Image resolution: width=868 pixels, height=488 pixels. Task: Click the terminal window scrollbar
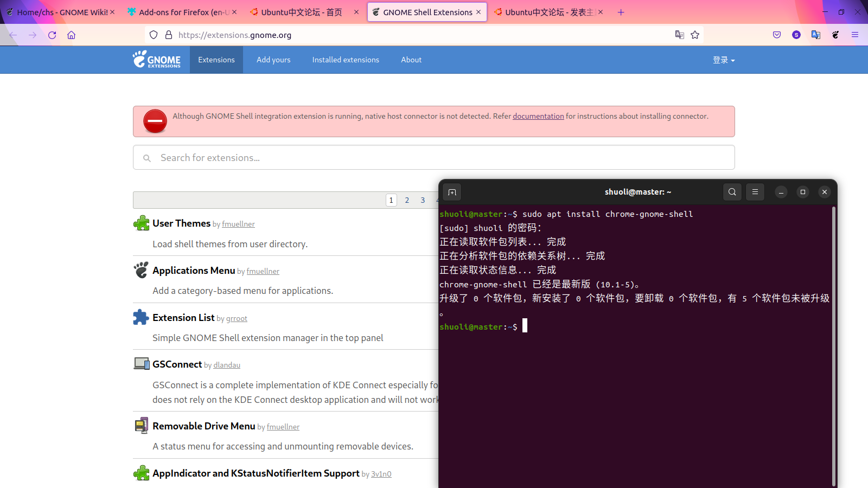(x=834, y=346)
